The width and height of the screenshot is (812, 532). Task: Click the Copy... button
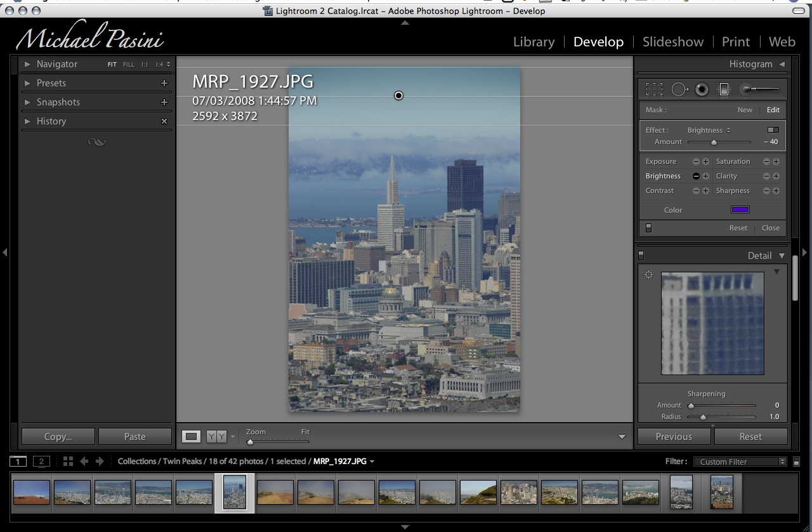click(x=58, y=437)
